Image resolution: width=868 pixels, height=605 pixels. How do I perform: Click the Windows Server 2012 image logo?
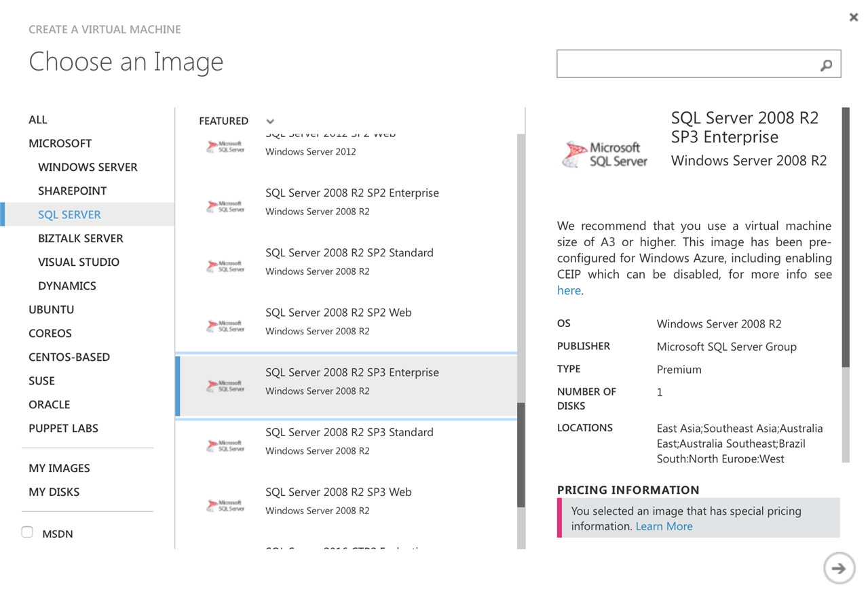tap(226, 147)
